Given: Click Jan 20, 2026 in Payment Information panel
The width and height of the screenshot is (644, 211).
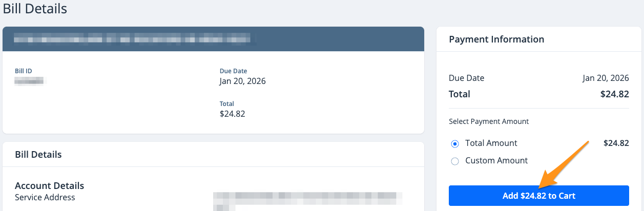Looking at the screenshot, I should coord(606,78).
